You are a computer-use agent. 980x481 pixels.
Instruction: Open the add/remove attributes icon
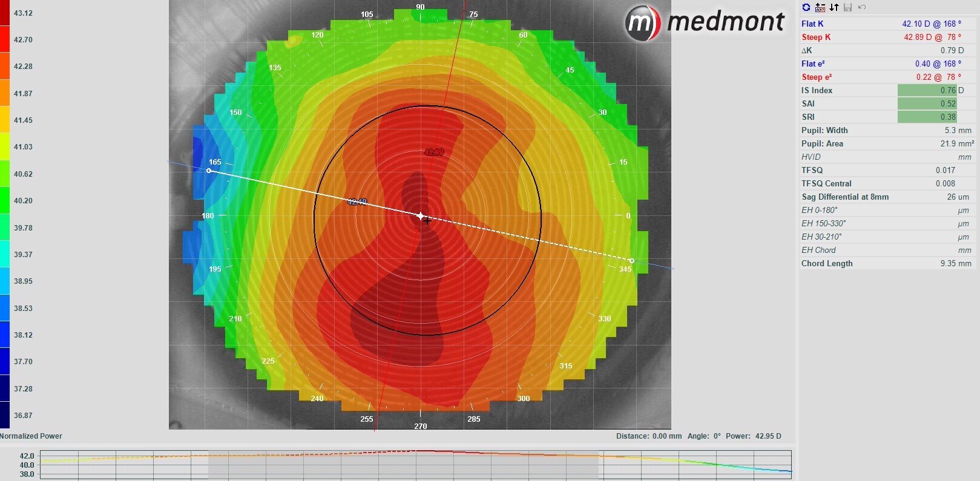coord(820,7)
